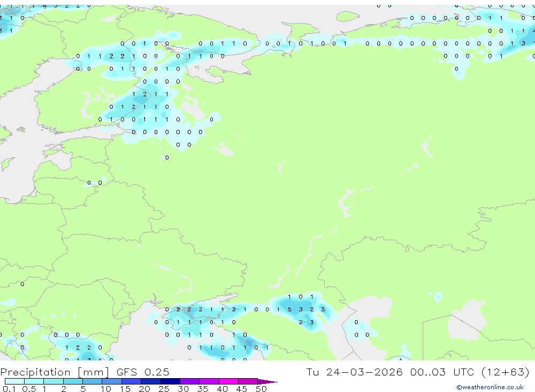Select the 5–10 mm legend swatch

click(x=93, y=381)
